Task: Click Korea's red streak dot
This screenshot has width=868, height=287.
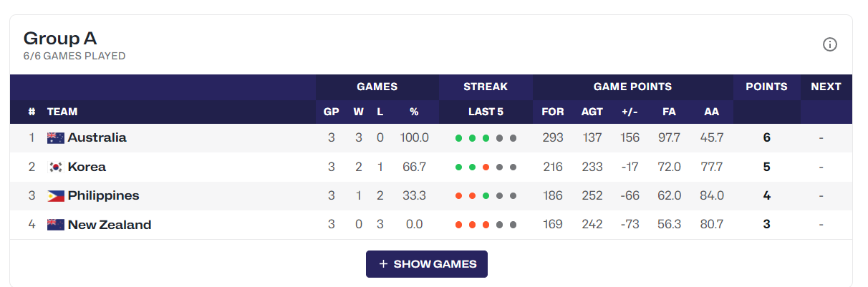Action: tap(486, 167)
